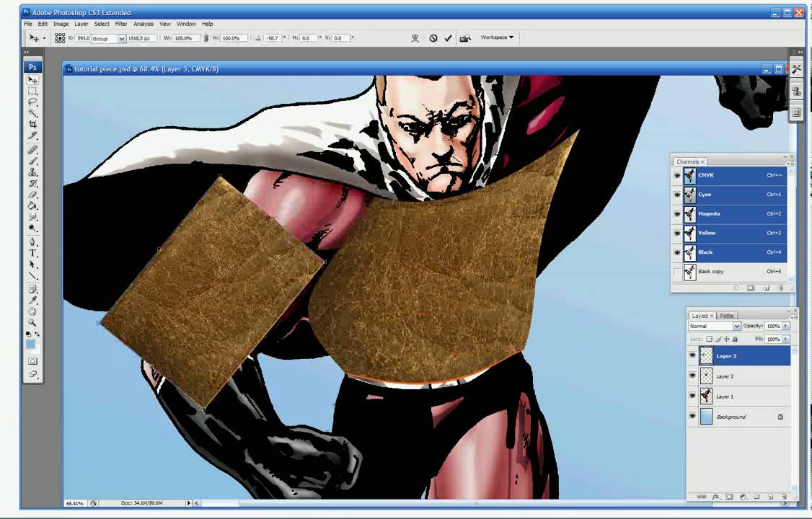Hide Layer 2 visibility
The width and height of the screenshot is (812, 519).
(692, 376)
